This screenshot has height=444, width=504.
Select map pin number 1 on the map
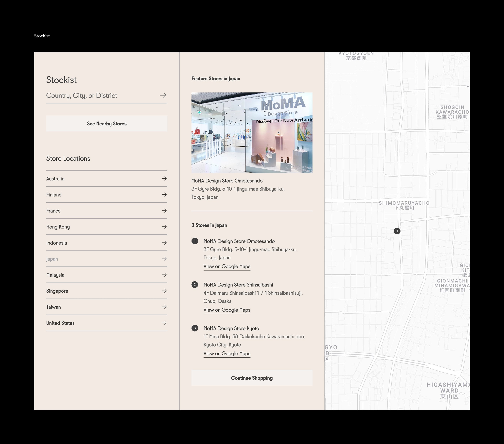[397, 231]
